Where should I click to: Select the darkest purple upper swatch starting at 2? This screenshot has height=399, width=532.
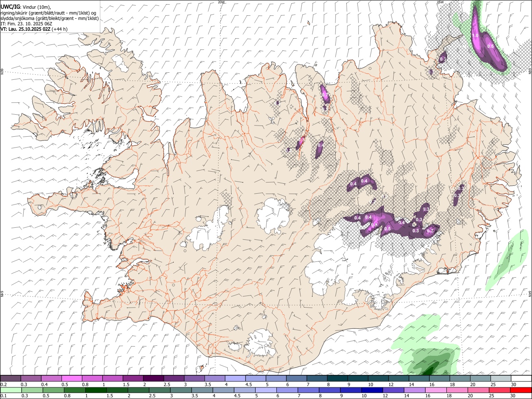pos(153,378)
